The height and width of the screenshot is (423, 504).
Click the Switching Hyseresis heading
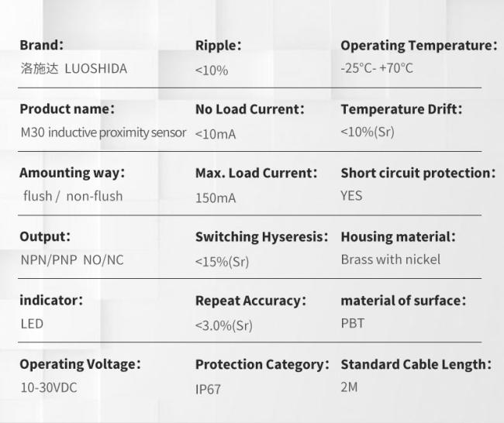261,237
